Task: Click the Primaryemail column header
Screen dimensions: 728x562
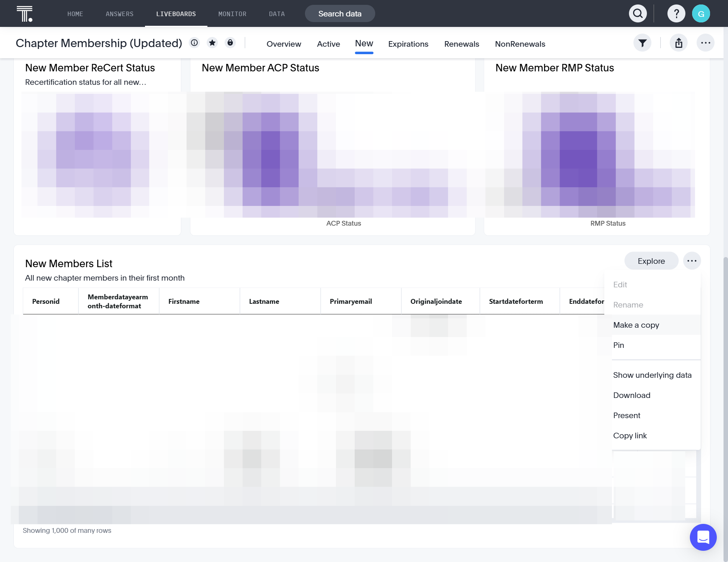Action: (x=361, y=302)
